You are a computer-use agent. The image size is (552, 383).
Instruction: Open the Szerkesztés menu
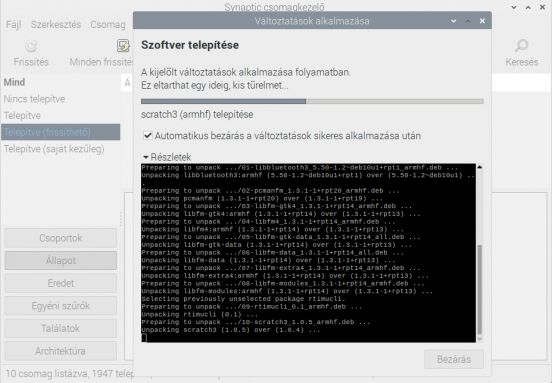pyautogui.click(x=56, y=25)
